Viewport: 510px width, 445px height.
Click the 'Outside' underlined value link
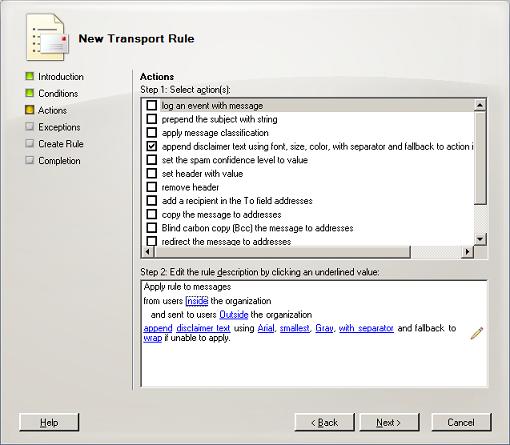click(234, 315)
